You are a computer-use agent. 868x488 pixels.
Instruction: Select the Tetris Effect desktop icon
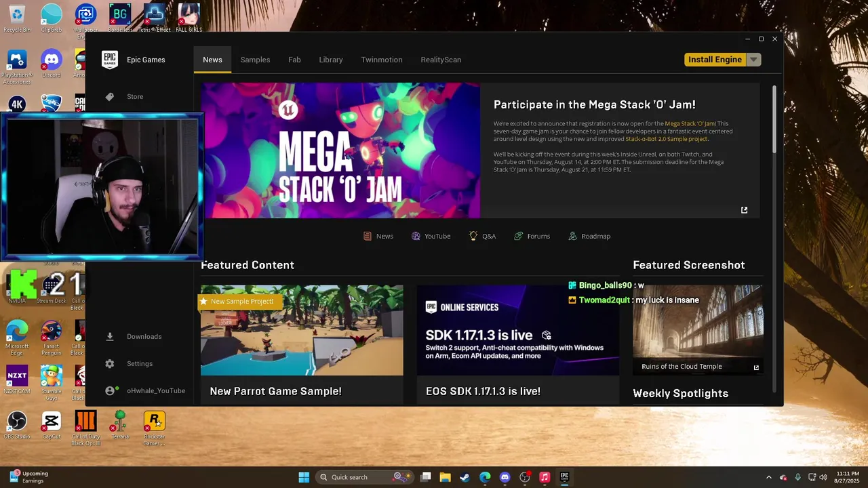155,18
